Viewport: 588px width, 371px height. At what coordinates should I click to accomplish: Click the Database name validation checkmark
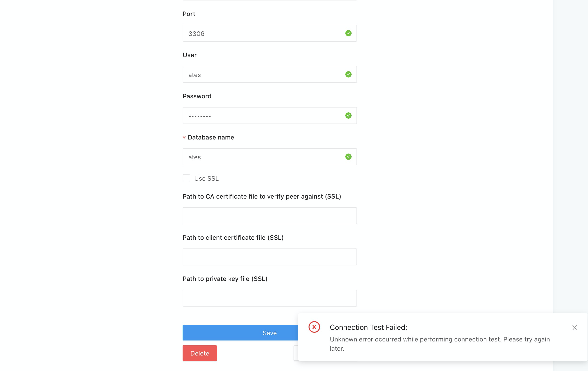pos(348,156)
